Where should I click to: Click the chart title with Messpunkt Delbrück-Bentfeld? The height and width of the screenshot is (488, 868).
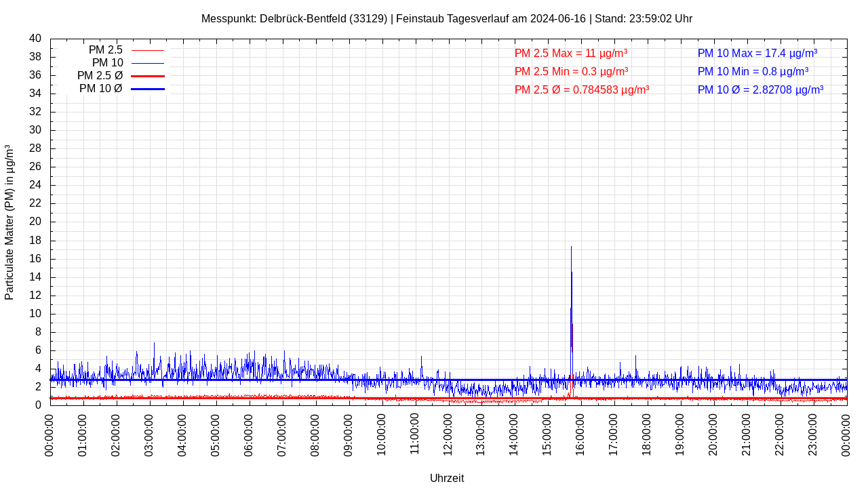pyautogui.click(x=446, y=18)
